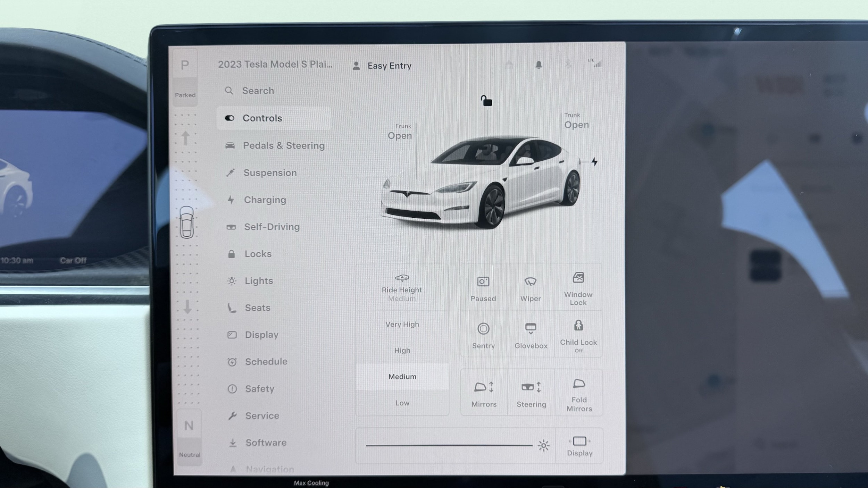Select Medium ride height
Screen dimensions: 868x488
coord(402,377)
